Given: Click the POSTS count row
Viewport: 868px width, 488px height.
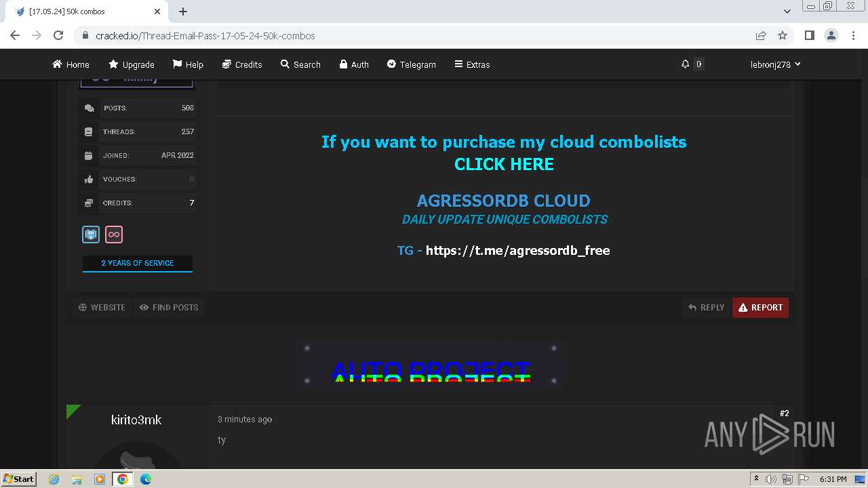Looking at the screenshot, I should click(x=138, y=108).
